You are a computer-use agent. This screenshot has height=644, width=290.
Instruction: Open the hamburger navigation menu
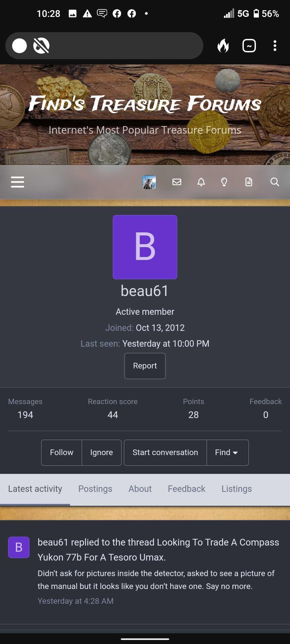(x=17, y=182)
